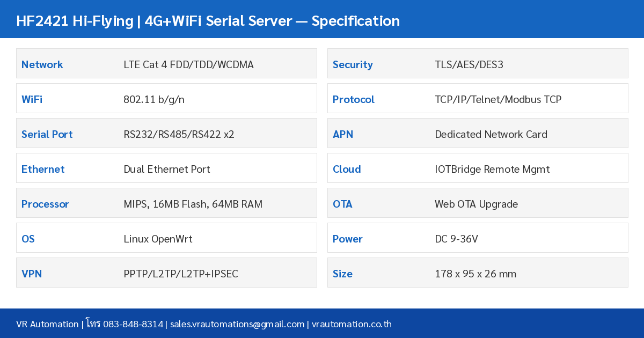Select the Size row 178 x 95 x 26 mm
This screenshot has height=338, width=644.
point(475,274)
